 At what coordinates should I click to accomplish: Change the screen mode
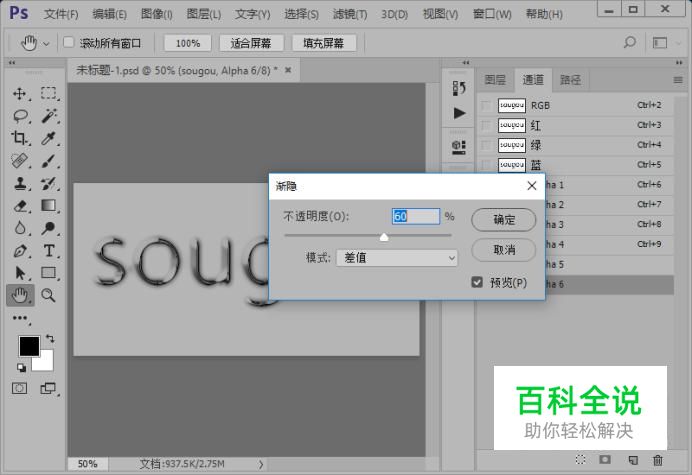point(48,388)
